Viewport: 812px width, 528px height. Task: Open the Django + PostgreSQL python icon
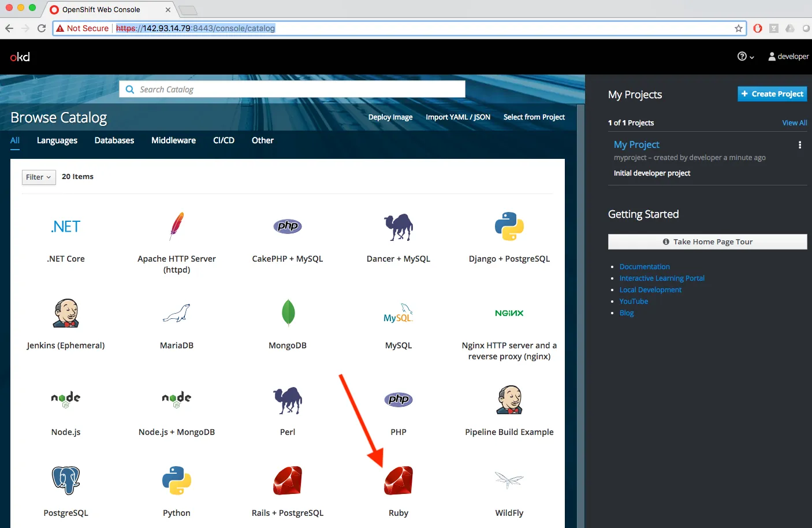tap(509, 226)
